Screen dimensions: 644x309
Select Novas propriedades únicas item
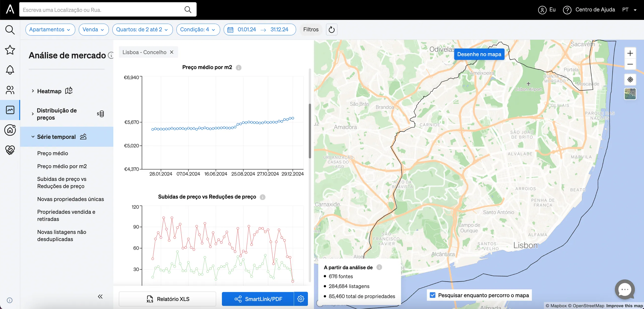[x=70, y=199]
